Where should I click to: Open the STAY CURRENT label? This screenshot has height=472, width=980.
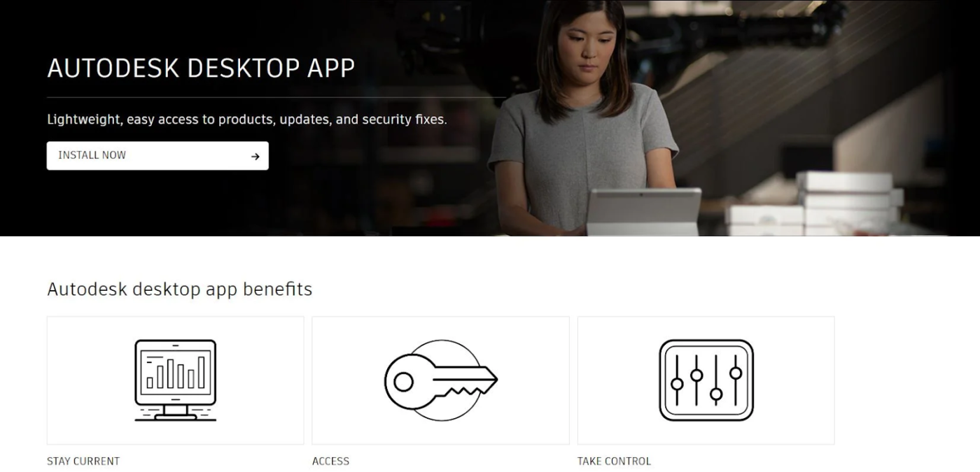pos(83,461)
